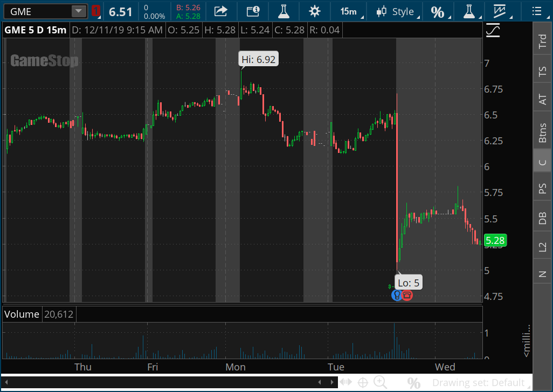This screenshot has width=553, height=392.
Task: Click the last price 6.51 quote
Action: (x=120, y=12)
